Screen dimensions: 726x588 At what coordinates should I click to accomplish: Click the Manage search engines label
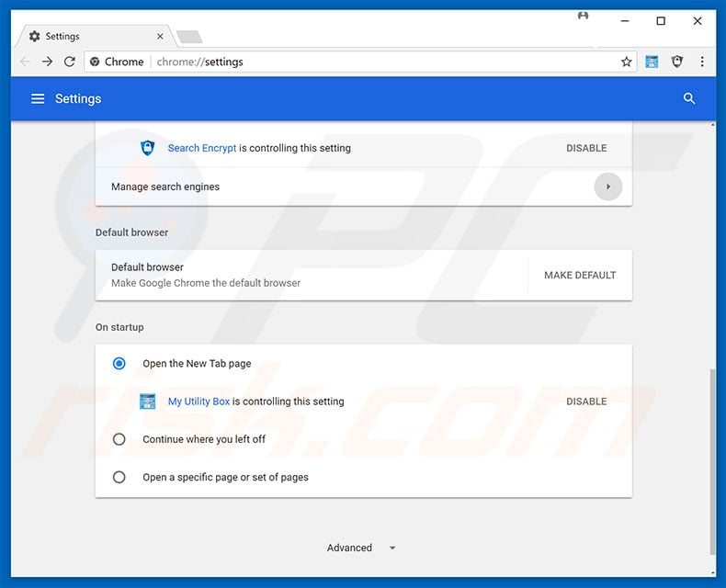tap(165, 187)
